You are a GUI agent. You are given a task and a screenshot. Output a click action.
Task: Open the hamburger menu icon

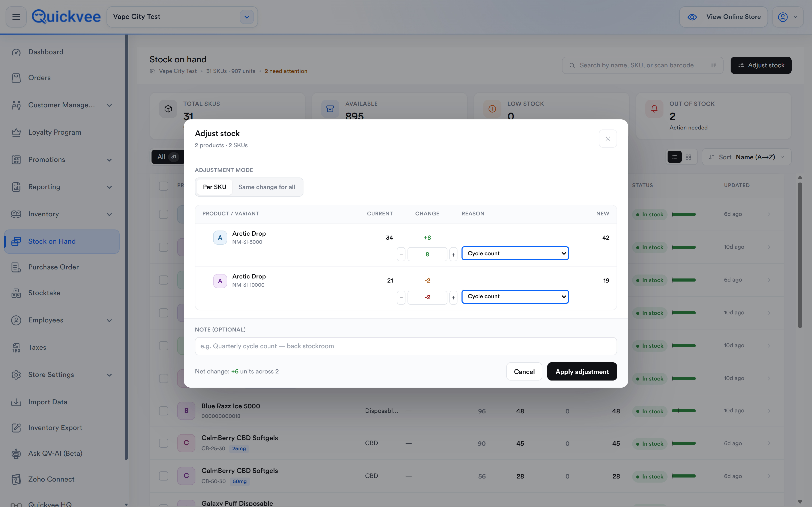click(x=16, y=17)
